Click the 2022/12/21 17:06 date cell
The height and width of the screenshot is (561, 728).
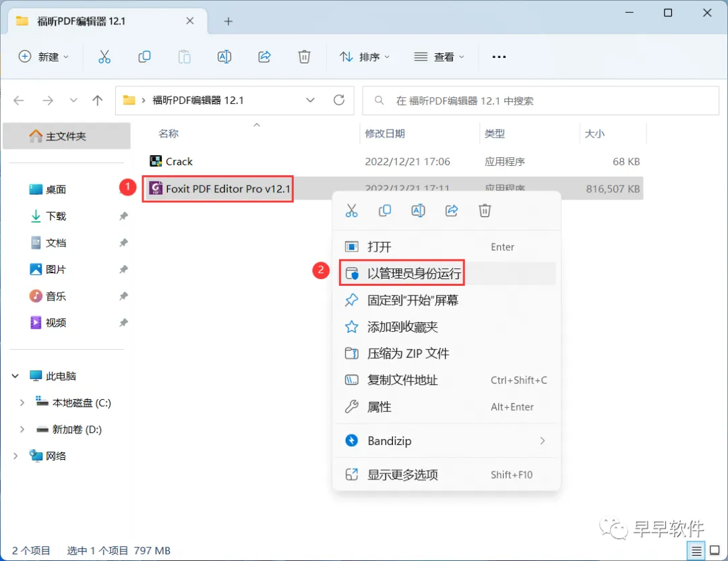407,162
